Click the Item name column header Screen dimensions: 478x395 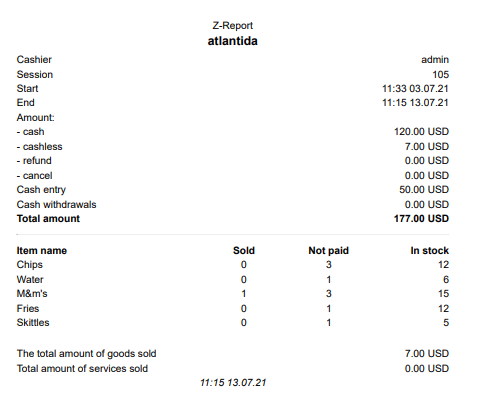tap(42, 251)
